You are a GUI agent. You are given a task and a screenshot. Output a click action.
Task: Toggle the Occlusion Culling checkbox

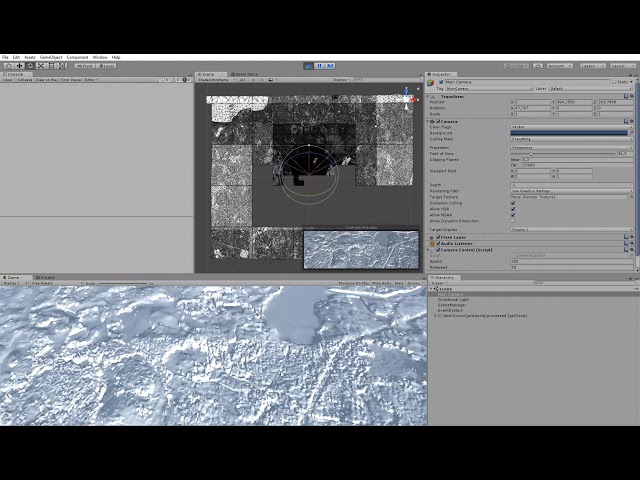[513, 203]
